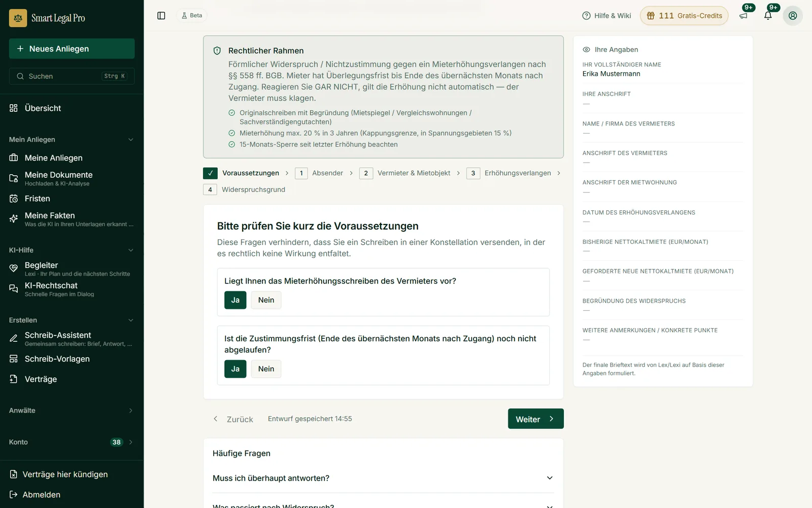Collapse the KI-Hilfe section

tap(72, 250)
